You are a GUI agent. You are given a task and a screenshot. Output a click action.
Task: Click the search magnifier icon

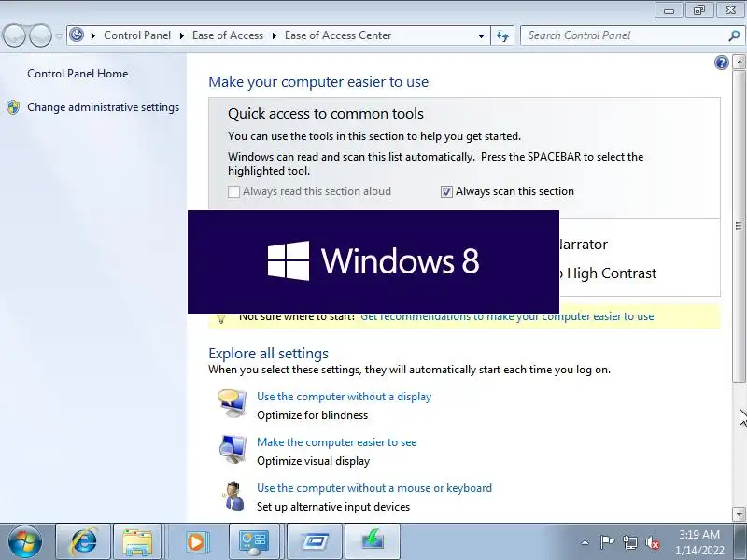tap(734, 35)
